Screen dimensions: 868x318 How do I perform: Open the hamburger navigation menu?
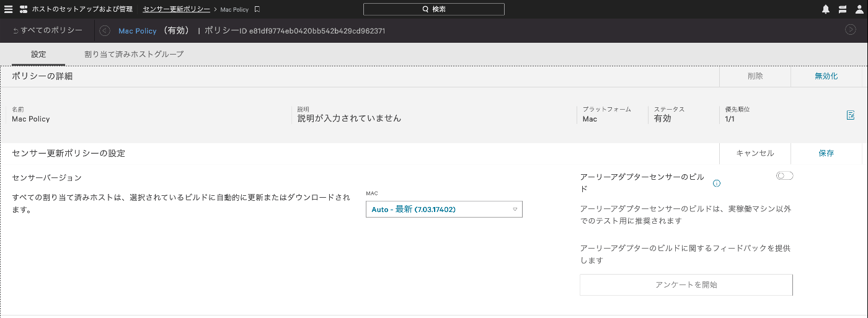click(x=8, y=9)
